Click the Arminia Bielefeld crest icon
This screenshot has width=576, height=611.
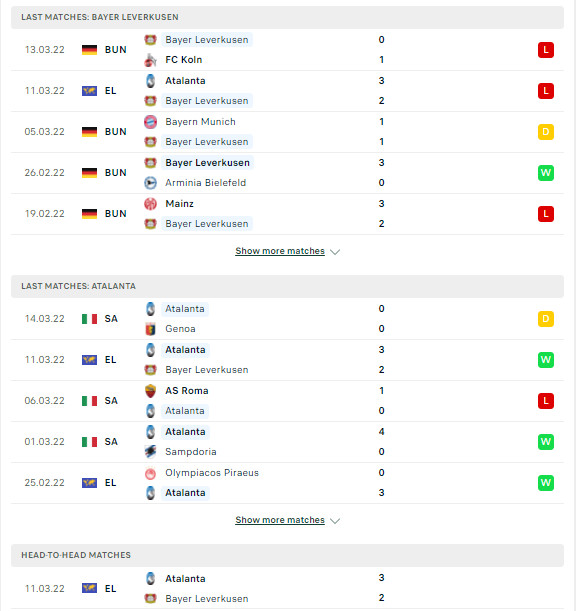150,183
